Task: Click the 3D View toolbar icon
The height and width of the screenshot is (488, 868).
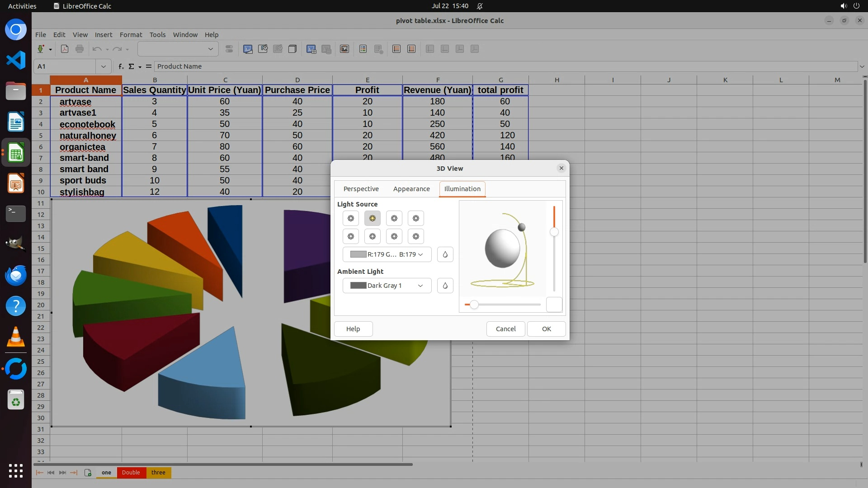Action: [x=292, y=49]
